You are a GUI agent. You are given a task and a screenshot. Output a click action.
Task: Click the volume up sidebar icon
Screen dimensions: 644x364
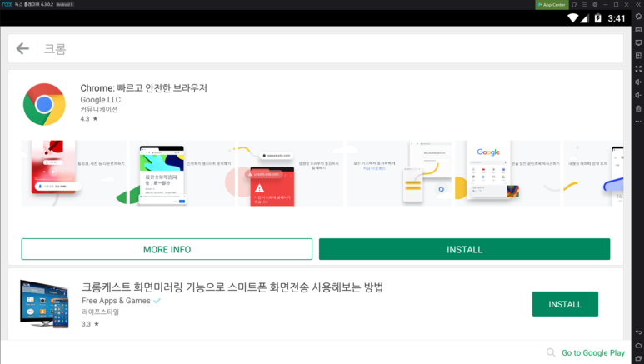point(638,82)
